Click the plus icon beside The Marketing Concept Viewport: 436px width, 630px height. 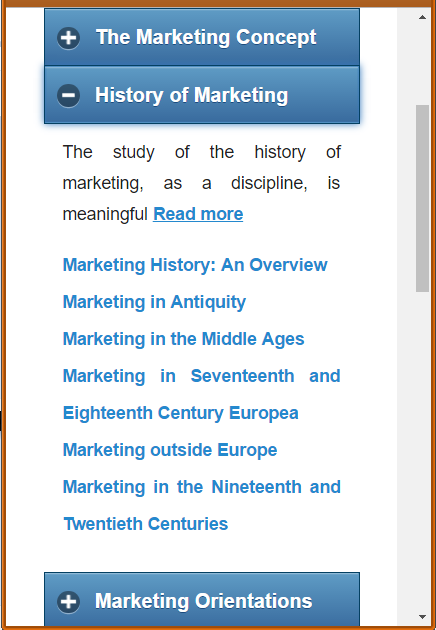pos(68,38)
